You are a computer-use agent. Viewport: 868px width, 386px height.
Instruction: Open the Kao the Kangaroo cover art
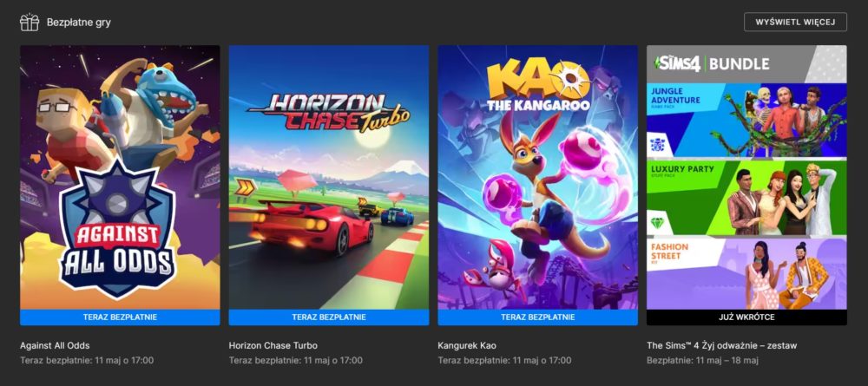point(537,177)
